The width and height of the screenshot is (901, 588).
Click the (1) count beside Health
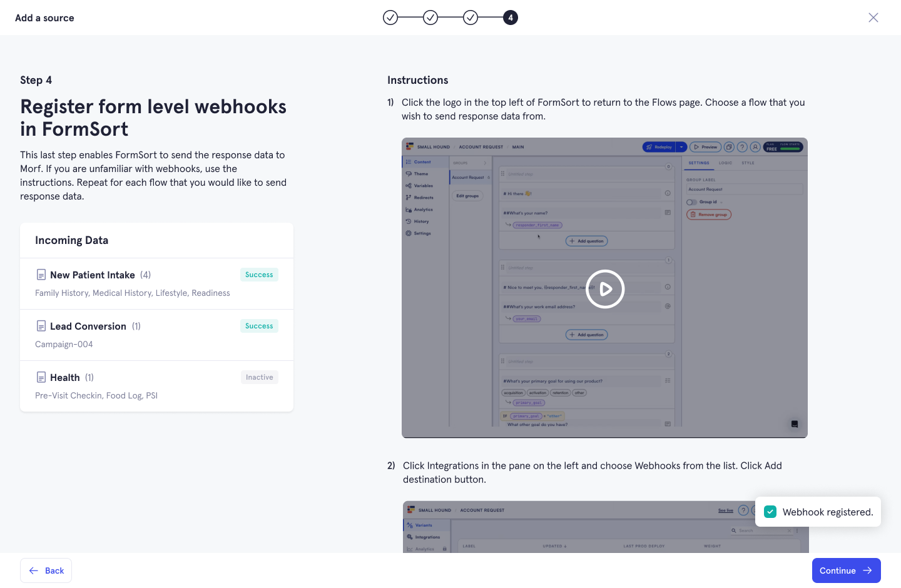tap(89, 377)
